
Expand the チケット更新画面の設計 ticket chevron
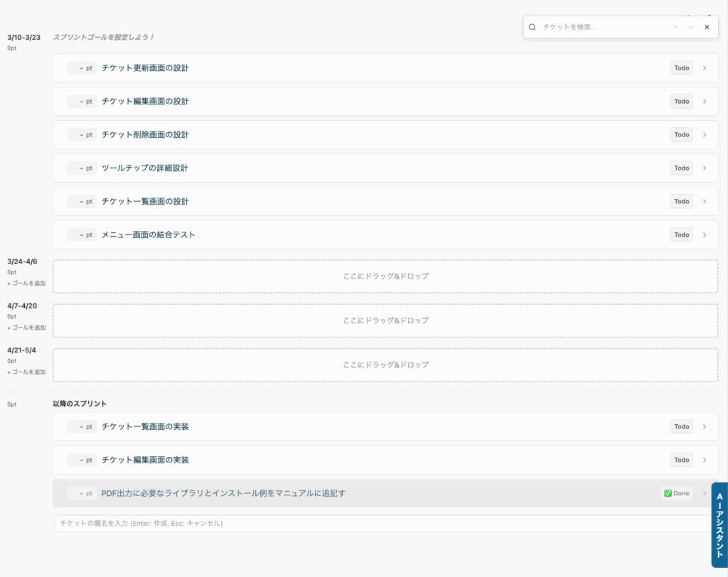click(x=705, y=68)
